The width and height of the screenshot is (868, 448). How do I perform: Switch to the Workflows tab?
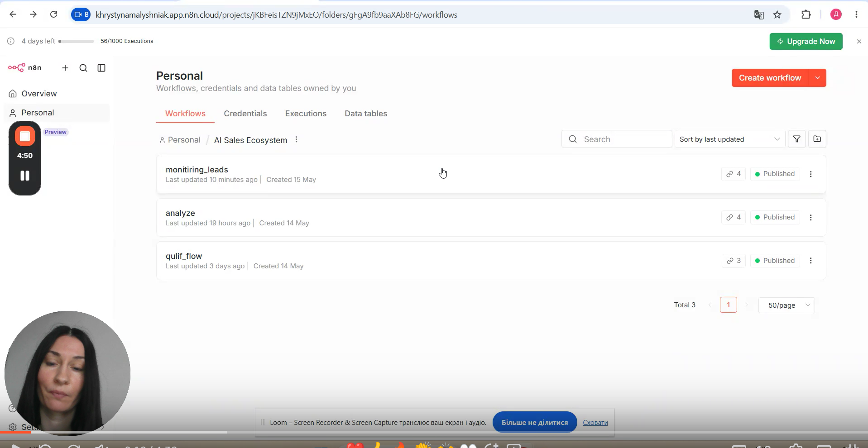pyautogui.click(x=185, y=114)
